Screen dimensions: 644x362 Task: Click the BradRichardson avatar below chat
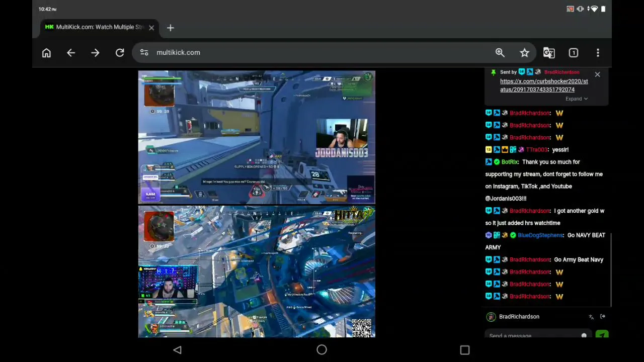[491, 317]
